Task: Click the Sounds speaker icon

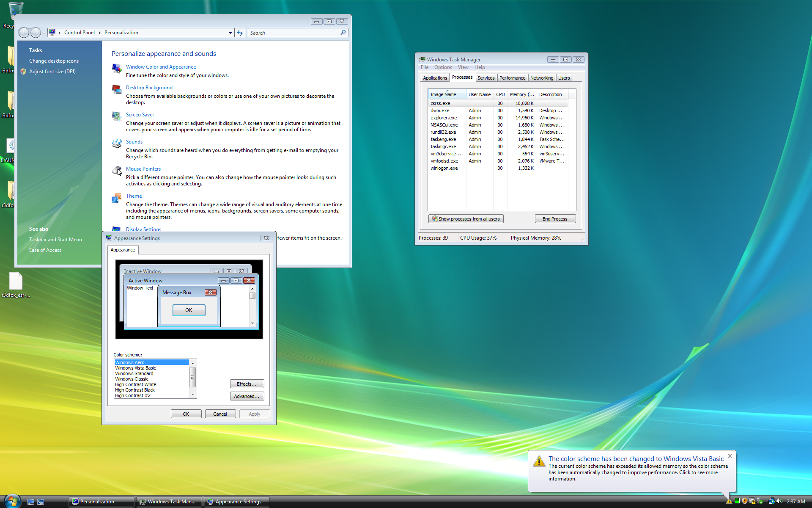Action: tap(117, 144)
